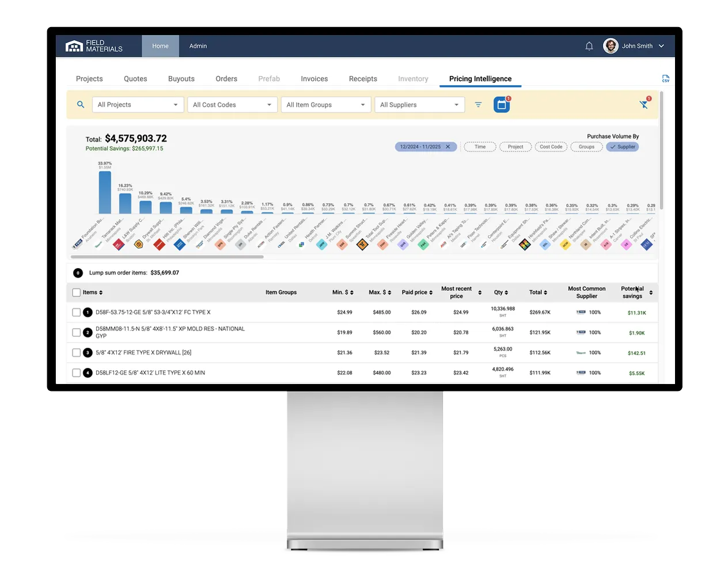Select the checkbox for row 1 item D58F-53.75-12-GE

[75, 312]
